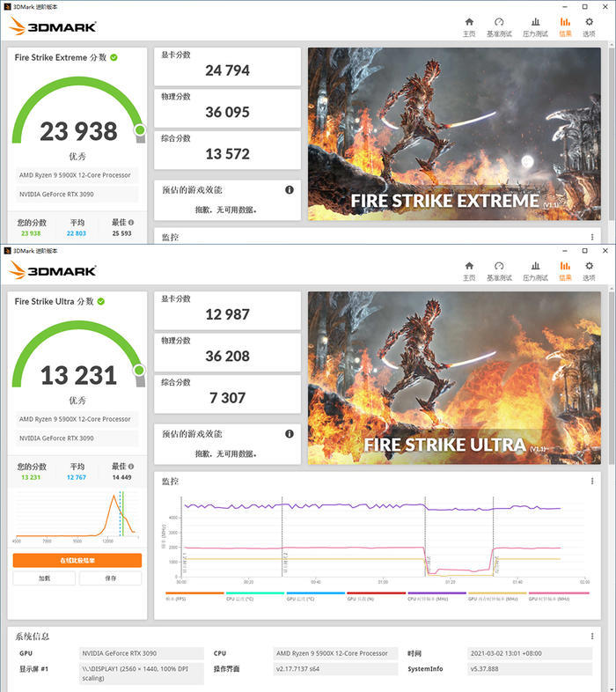Click the Fire Strike Extreme banner image
Screen dimensions: 616x692
tap(454, 134)
